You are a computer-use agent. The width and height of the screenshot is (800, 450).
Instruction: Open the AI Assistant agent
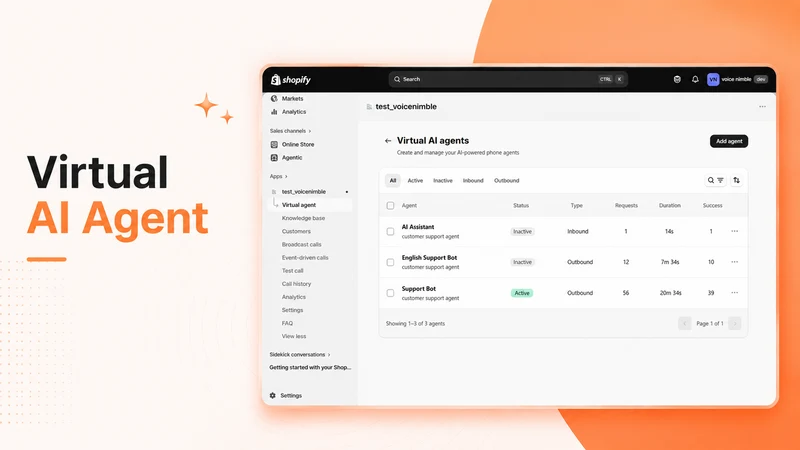click(x=418, y=227)
